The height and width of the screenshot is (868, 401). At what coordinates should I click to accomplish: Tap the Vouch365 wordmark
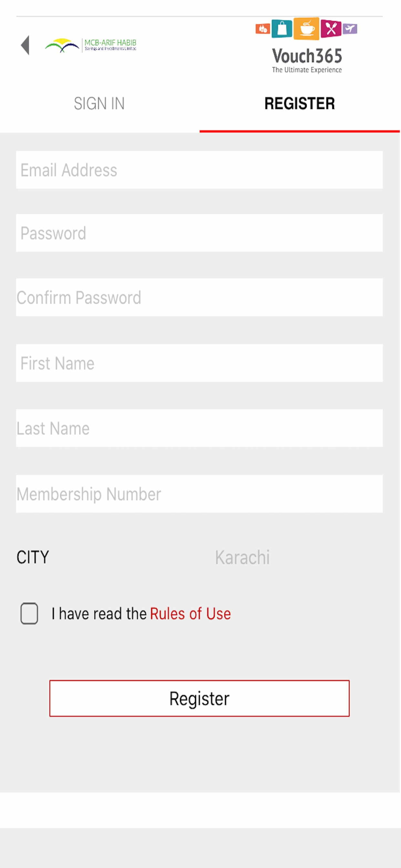(x=307, y=56)
